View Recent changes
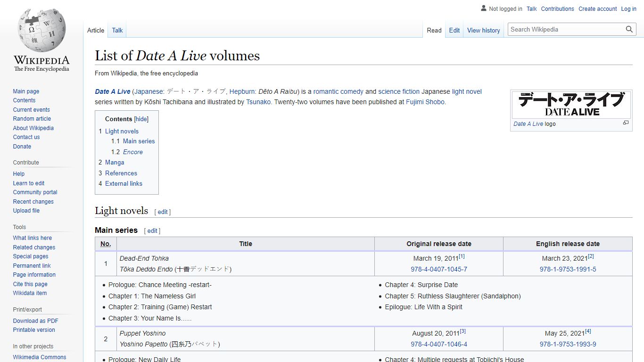644x362 pixels. [x=33, y=202]
